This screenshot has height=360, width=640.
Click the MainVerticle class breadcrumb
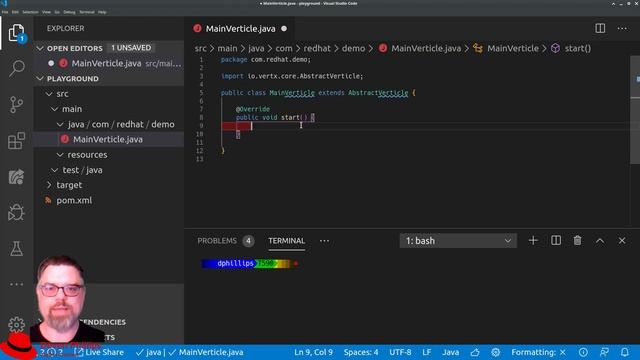tap(513, 49)
